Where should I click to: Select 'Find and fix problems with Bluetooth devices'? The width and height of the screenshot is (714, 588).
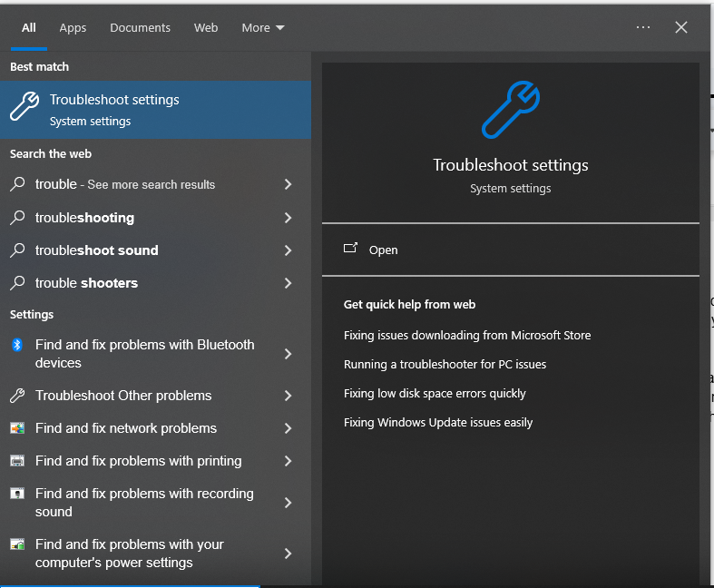coord(145,354)
